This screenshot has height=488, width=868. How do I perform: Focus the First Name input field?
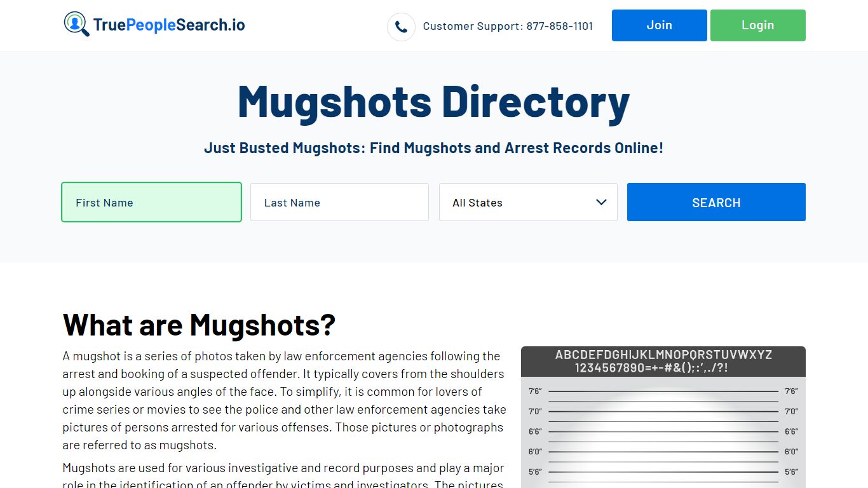[x=151, y=202]
